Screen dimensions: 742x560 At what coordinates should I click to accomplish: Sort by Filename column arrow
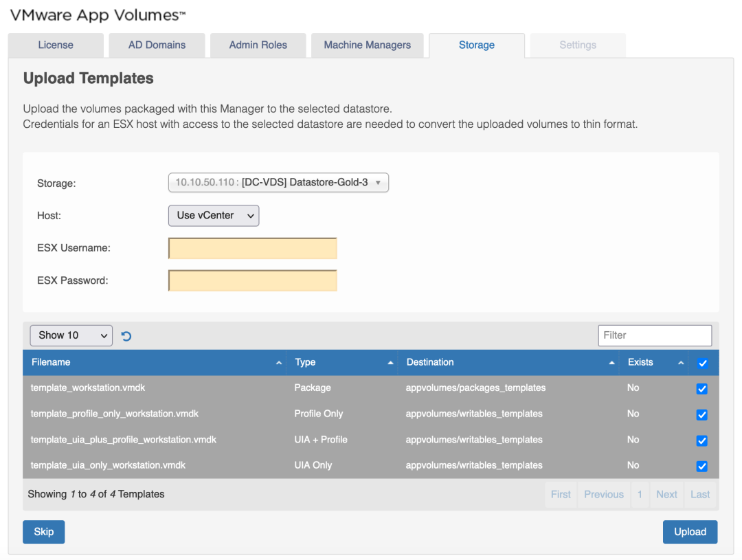point(279,363)
